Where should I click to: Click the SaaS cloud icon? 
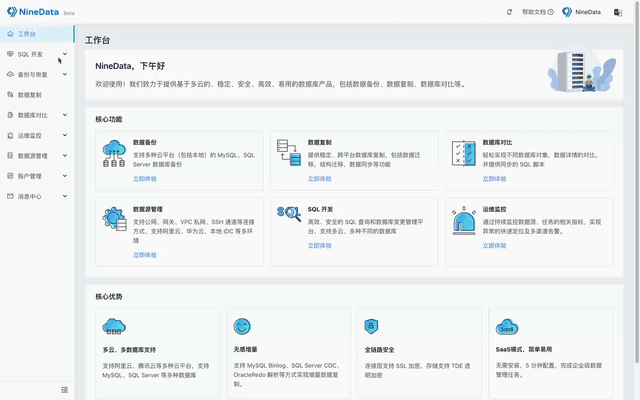pyautogui.click(x=507, y=327)
